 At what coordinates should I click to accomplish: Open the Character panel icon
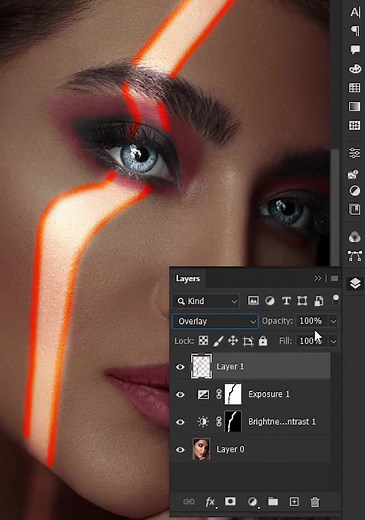(355, 12)
